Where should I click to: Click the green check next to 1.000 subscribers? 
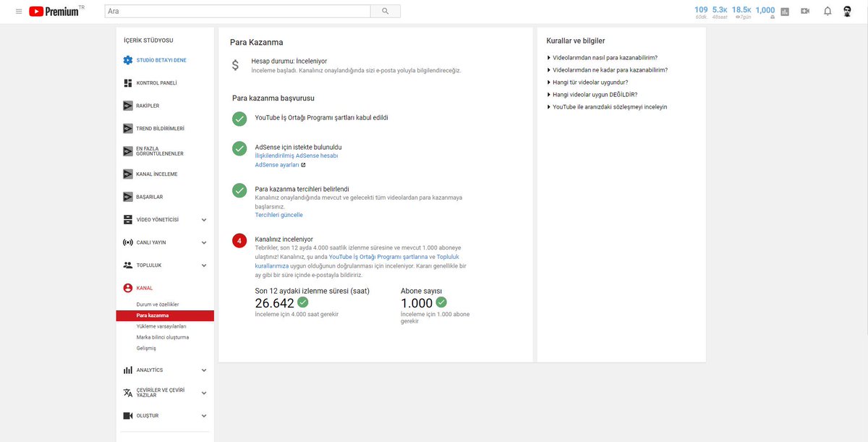[x=441, y=302]
